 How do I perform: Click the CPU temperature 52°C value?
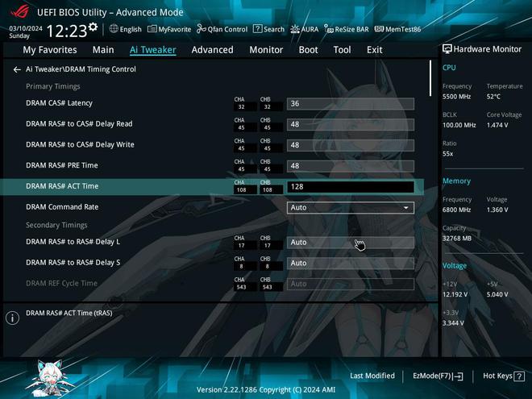[x=493, y=97]
